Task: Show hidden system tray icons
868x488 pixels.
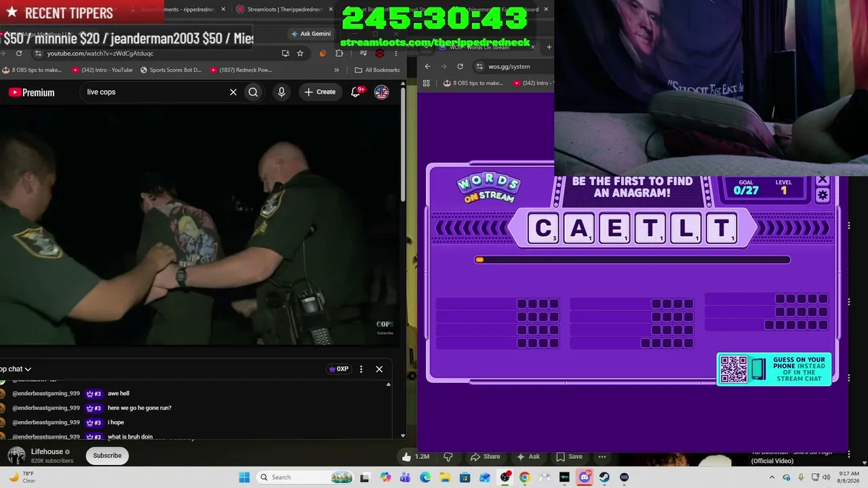Action: [772, 477]
